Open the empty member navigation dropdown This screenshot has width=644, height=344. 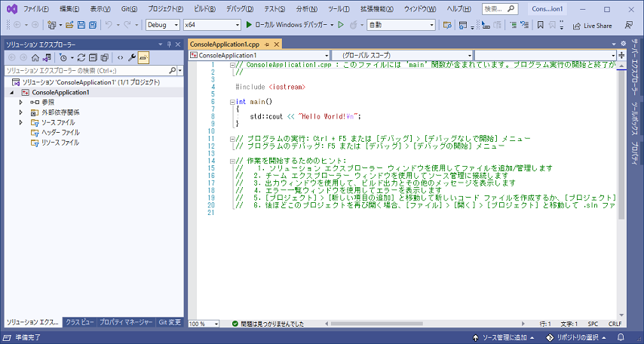[x=545, y=55]
